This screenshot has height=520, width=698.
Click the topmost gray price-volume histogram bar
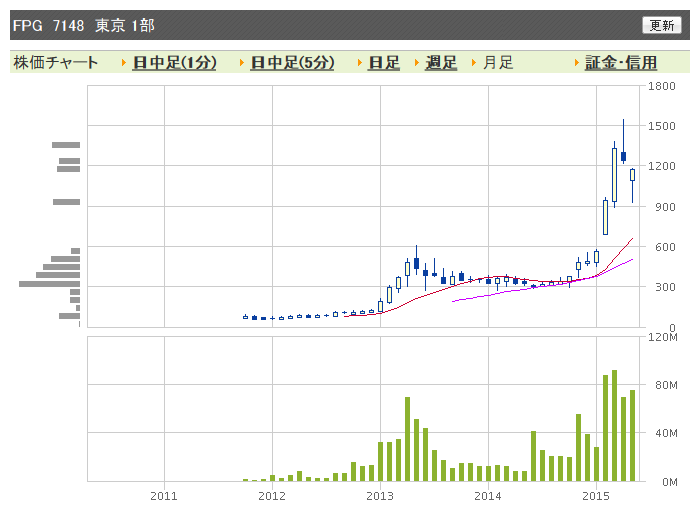(x=66, y=145)
